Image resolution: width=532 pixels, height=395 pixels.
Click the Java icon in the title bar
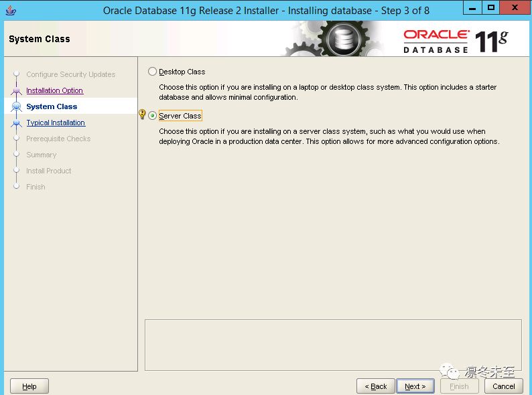[11, 11]
